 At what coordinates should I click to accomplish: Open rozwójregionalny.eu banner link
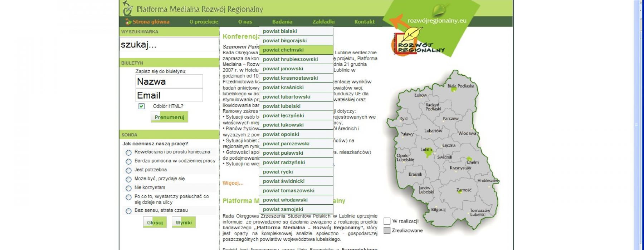point(437,21)
